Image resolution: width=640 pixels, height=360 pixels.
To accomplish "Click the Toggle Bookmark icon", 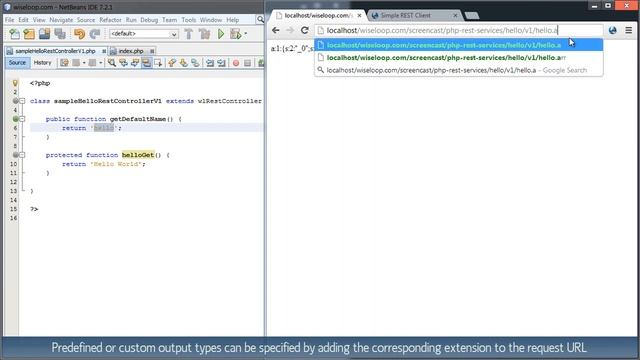I will point(196,63).
